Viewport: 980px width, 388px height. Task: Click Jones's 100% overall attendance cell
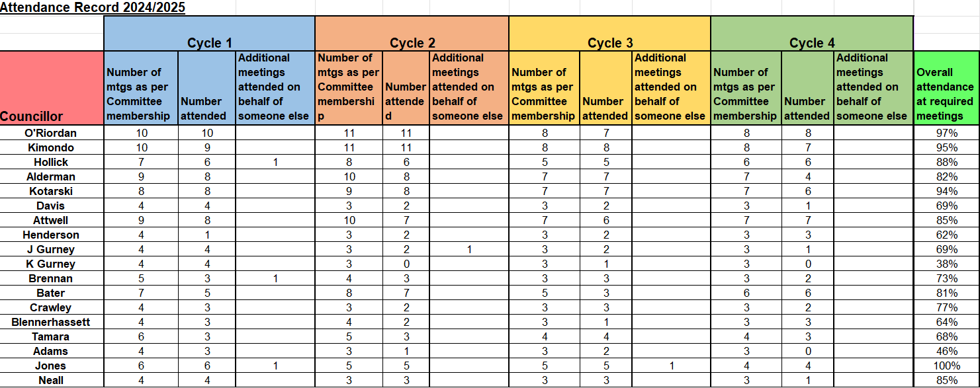click(946, 366)
